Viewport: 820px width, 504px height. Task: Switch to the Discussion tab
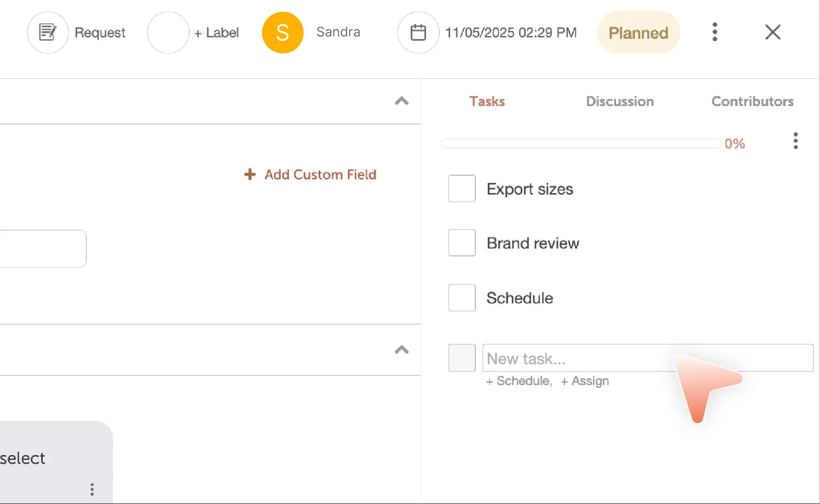[620, 101]
